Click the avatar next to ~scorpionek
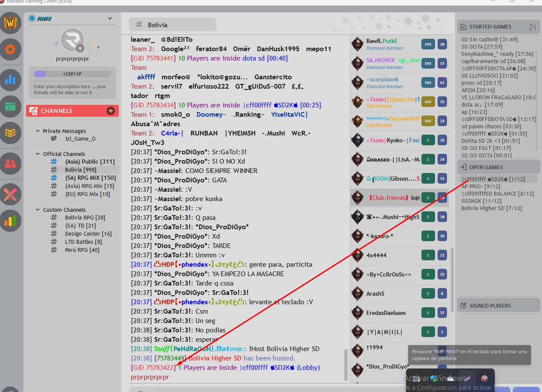The height and width of the screenshot is (392, 542). click(x=357, y=83)
